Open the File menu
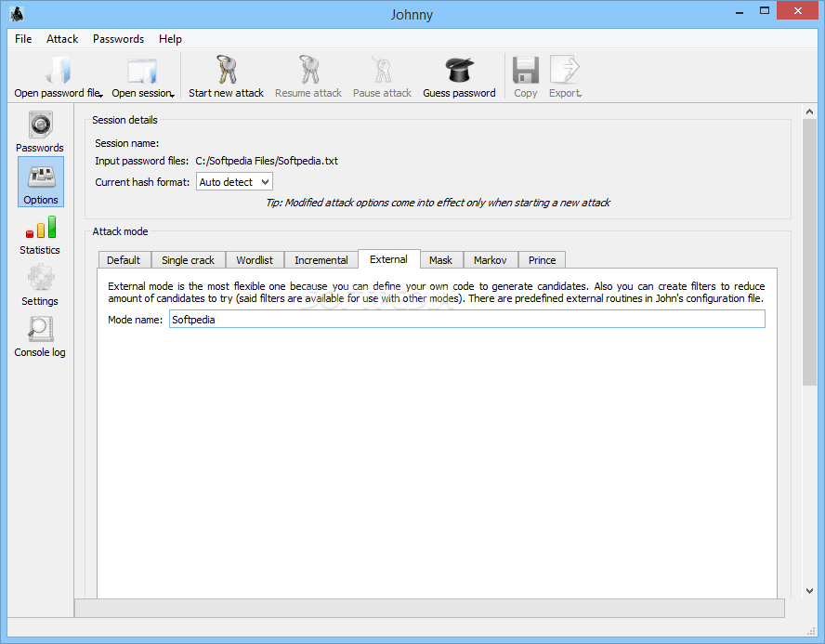 click(x=23, y=39)
